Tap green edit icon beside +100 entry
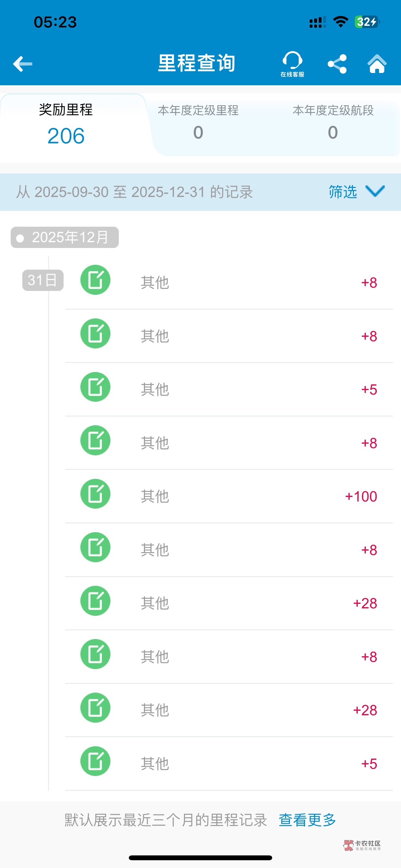 tap(95, 494)
